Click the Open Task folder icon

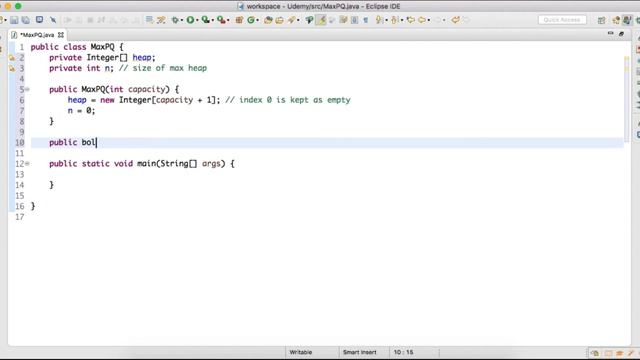pos(280,20)
